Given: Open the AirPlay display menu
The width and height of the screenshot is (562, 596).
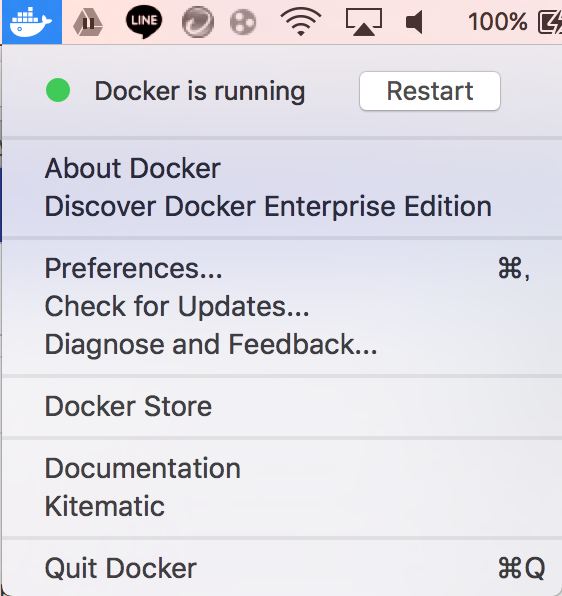Looking at the screenshot, I should pos(364,22).
